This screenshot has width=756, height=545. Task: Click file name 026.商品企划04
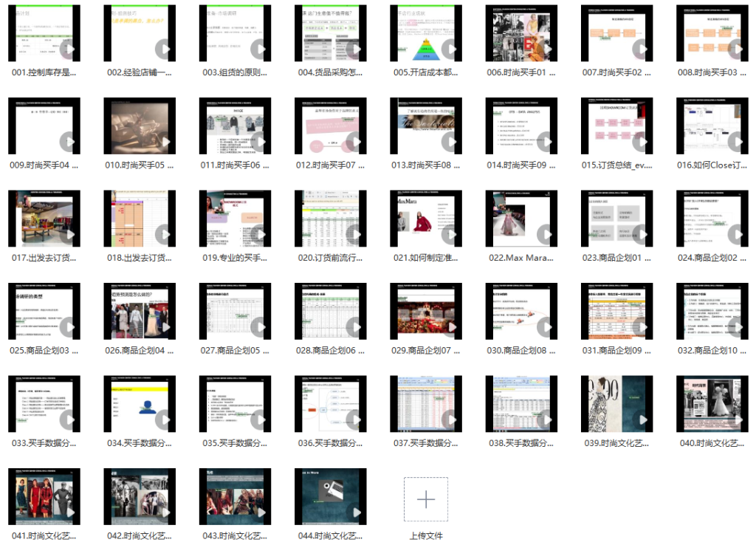[140, 351]
